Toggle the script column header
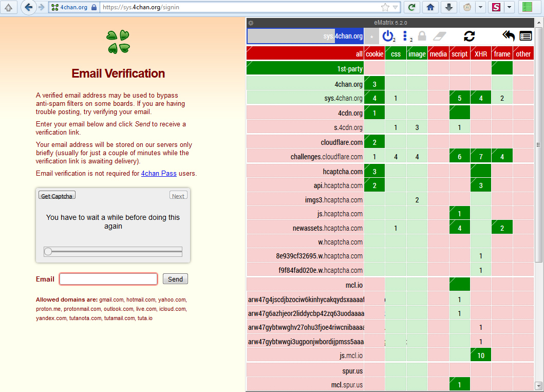This screenshot has width=544, height=392. pos(459,54)
